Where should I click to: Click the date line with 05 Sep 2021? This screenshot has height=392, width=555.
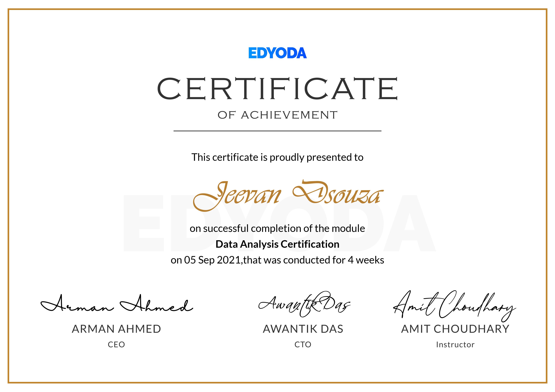(x=277, y=260)
